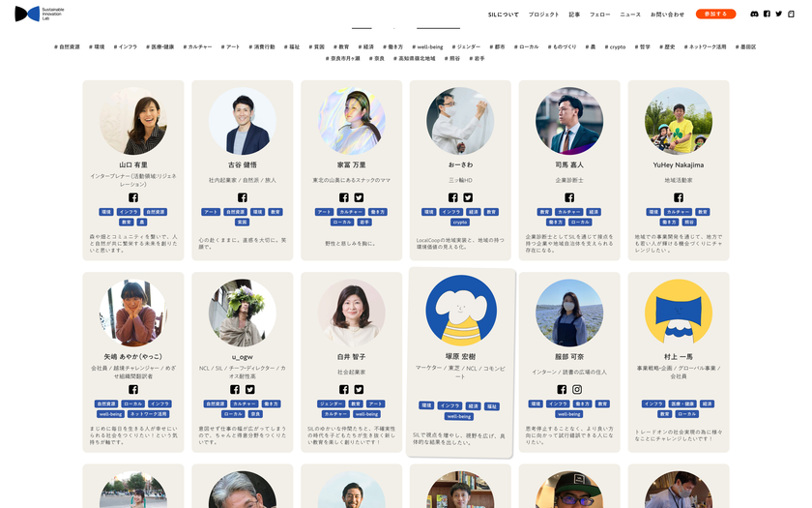Open the プロジェクト menu item
812x508 pixels.
tap(543, 15)
